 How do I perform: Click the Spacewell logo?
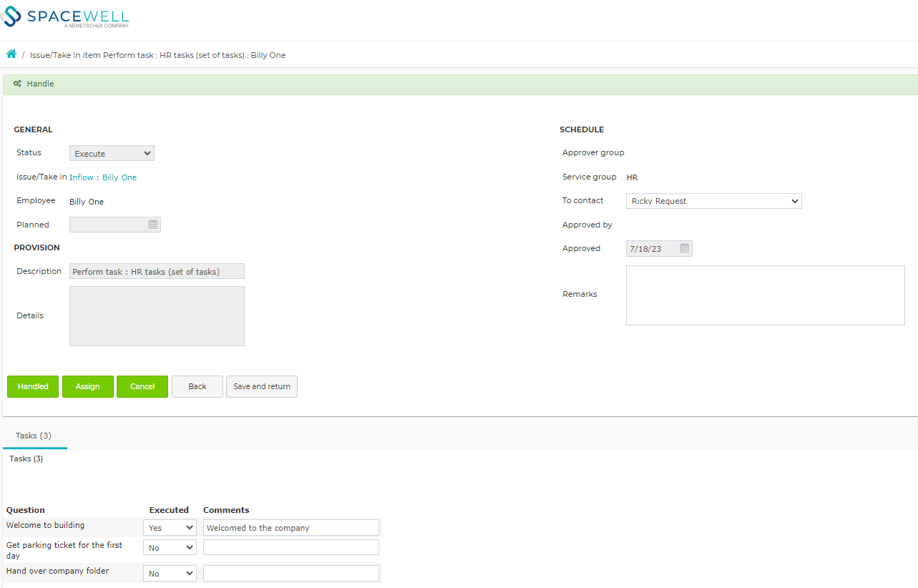[x=65, y=17]
